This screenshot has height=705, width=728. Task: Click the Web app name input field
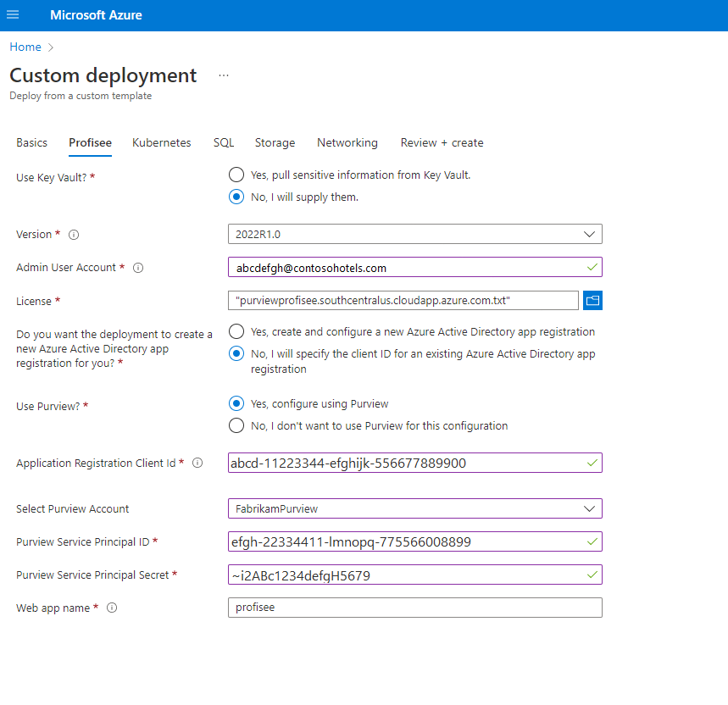tap(414, 608)
